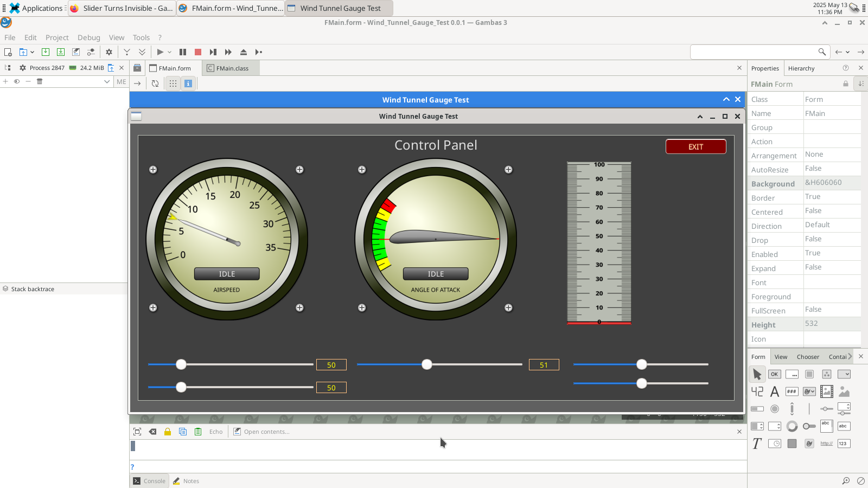Toggle the eye watch icon in debug panel

pos(17,81)
